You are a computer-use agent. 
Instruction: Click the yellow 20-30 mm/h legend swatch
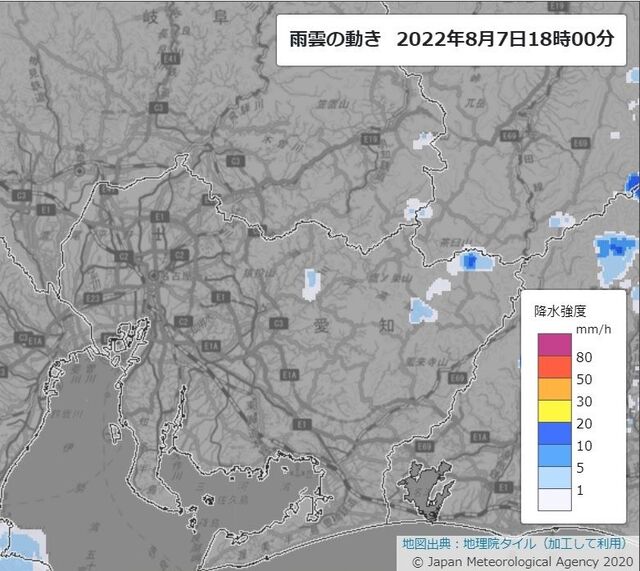click(554, 411)
